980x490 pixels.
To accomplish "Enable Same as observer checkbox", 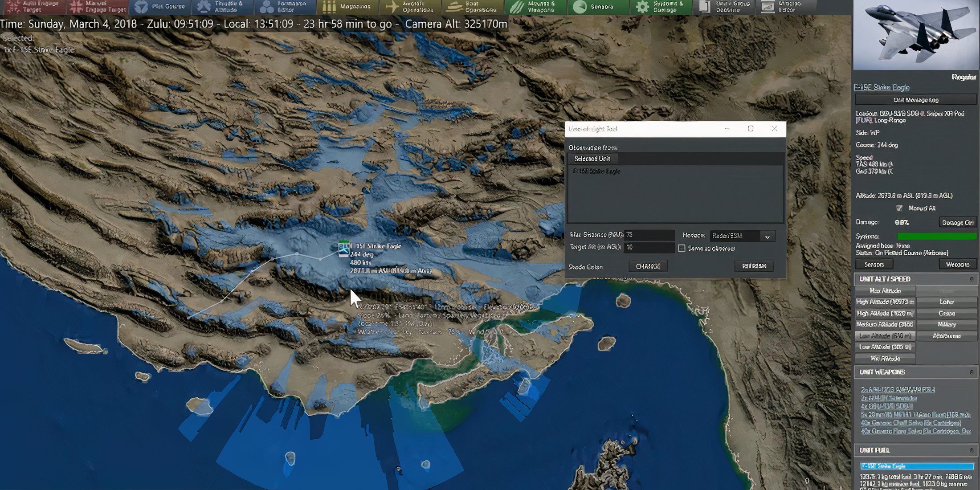I will tap(682, 248).
